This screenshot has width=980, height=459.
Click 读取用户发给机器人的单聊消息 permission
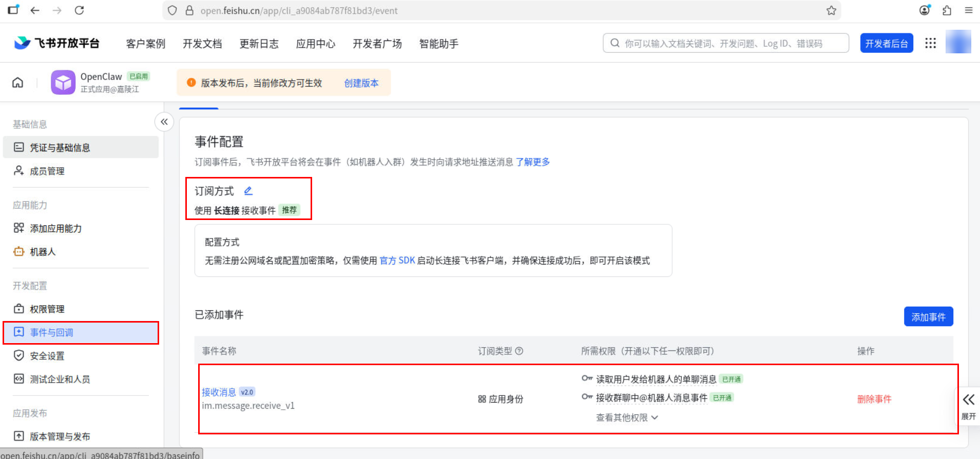pyautogui.click(x=656, y=380)
